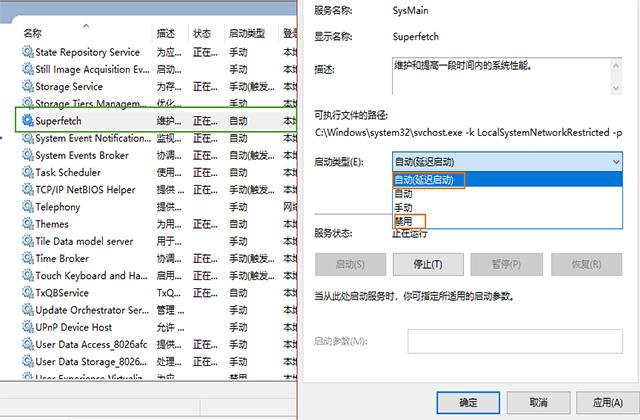Click description box scroll up arrow

pos(616,65)
